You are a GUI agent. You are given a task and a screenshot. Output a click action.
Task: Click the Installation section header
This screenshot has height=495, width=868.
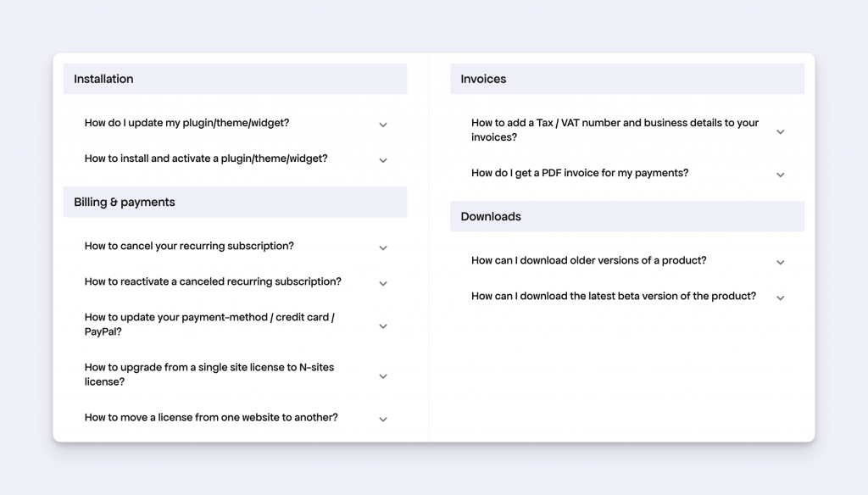click(x=103, y=79)
